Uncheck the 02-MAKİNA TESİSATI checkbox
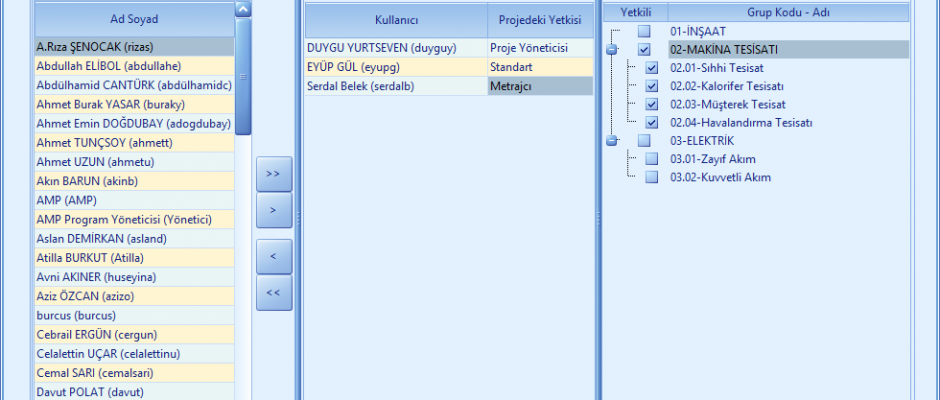940x400 pixels. point(645,49)
